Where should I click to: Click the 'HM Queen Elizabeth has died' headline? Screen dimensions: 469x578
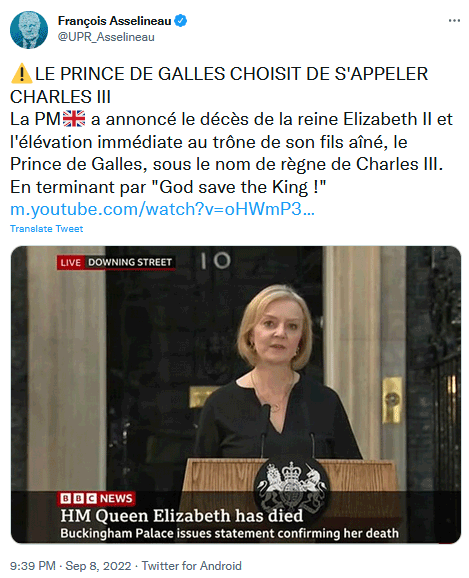182,515
